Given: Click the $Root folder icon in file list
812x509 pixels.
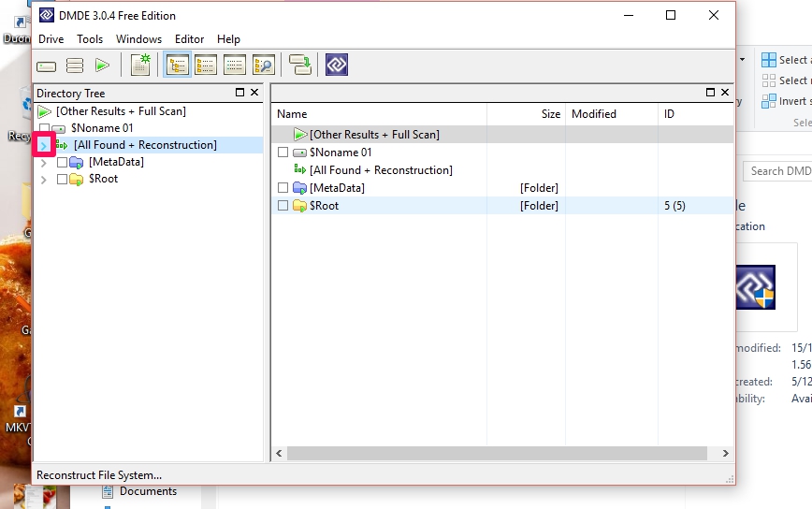Looking at the screenshot, I should [x=300, y=206].
